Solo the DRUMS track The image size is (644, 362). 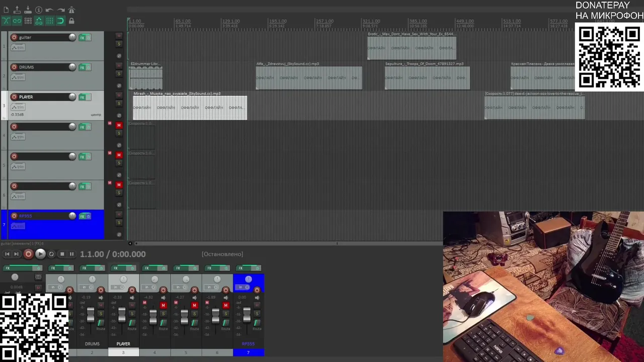point(119,74)
